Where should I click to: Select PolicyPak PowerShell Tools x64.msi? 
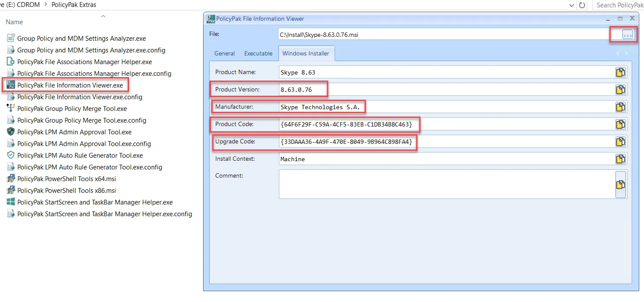pos(66,179)
